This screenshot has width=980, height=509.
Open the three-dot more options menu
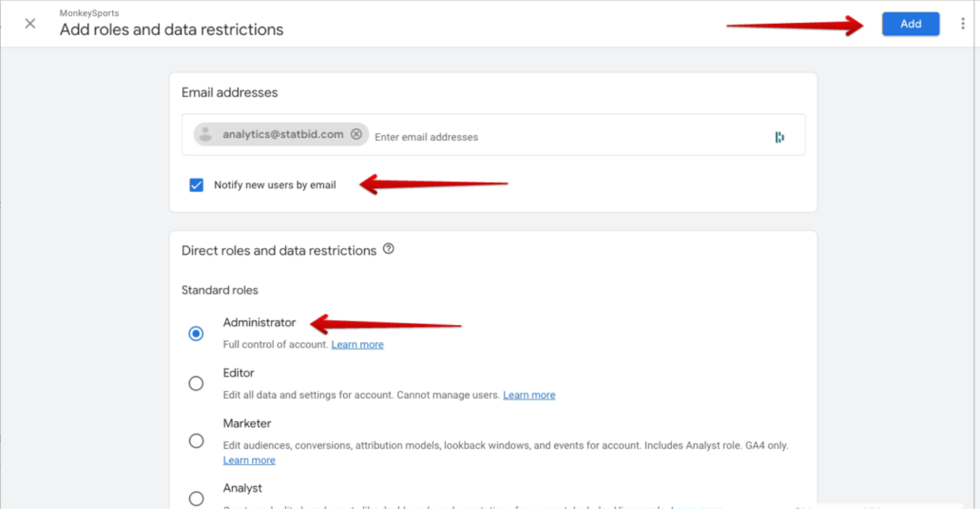(x=963, y=24)
